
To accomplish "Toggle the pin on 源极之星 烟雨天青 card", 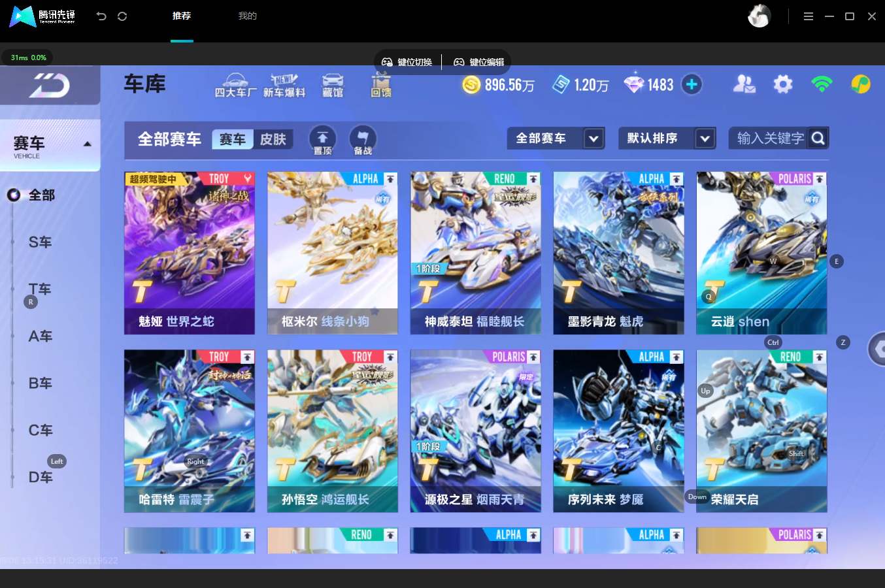I will point(533,357).
